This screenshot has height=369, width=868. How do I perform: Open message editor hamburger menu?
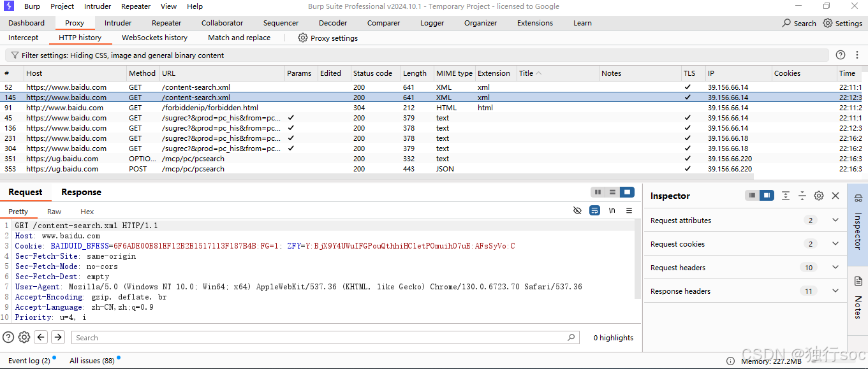[629, 210]
